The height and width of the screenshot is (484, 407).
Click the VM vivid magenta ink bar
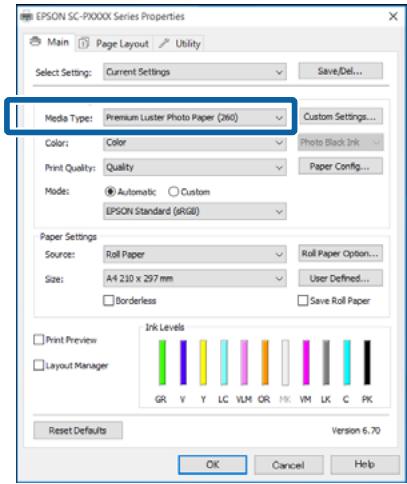tap(306, 362)
